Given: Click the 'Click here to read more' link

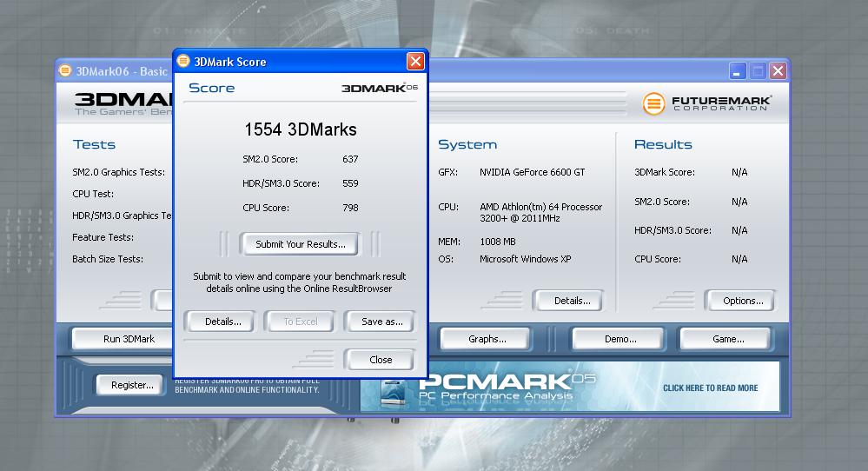Looking at the screenshot, I should tap(710, 388).
